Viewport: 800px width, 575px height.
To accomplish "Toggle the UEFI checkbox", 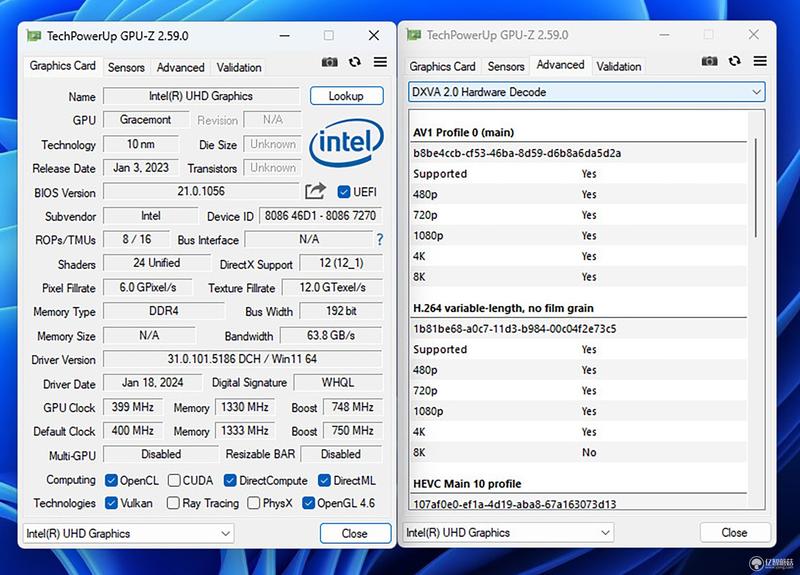I will click(344, 192).
